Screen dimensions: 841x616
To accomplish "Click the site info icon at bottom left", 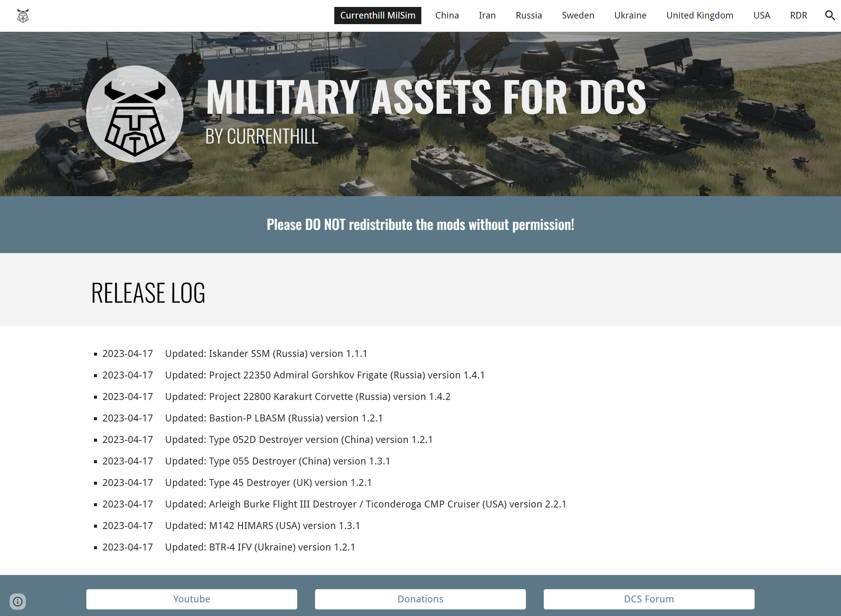I will pos(18,601).
